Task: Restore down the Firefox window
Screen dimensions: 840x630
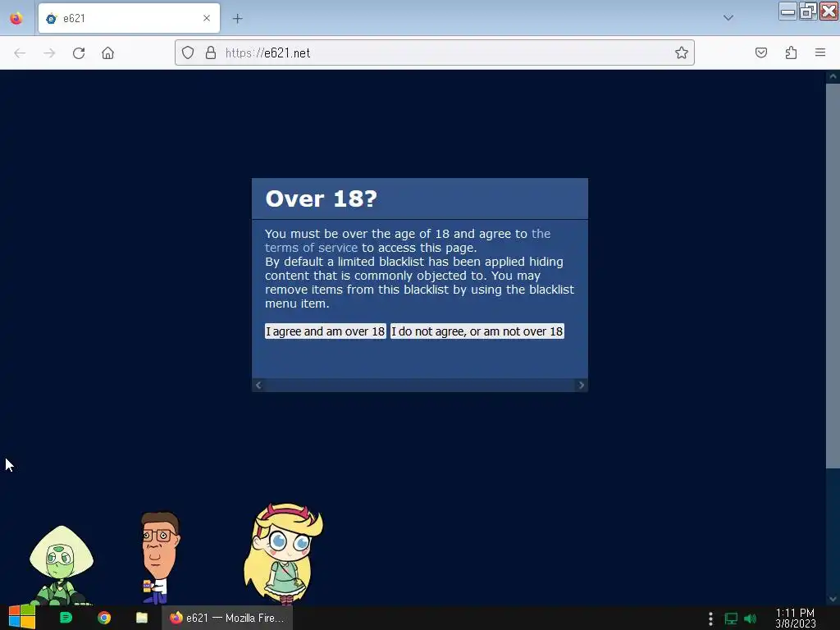Action: tap(808, 11)
